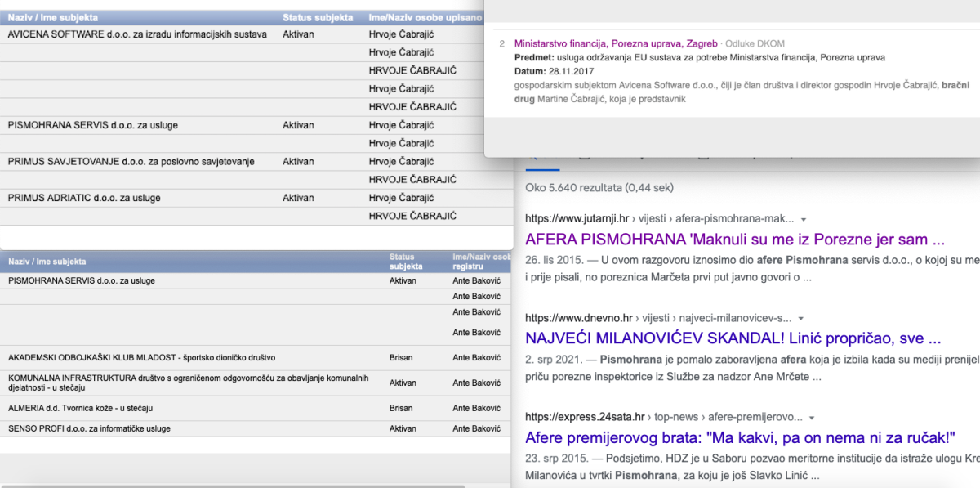Click Aktivan status in the PRIMUS SAVJETOVANJE row
The height and width of the screenshot is (488, 980).
coord(298,162)
